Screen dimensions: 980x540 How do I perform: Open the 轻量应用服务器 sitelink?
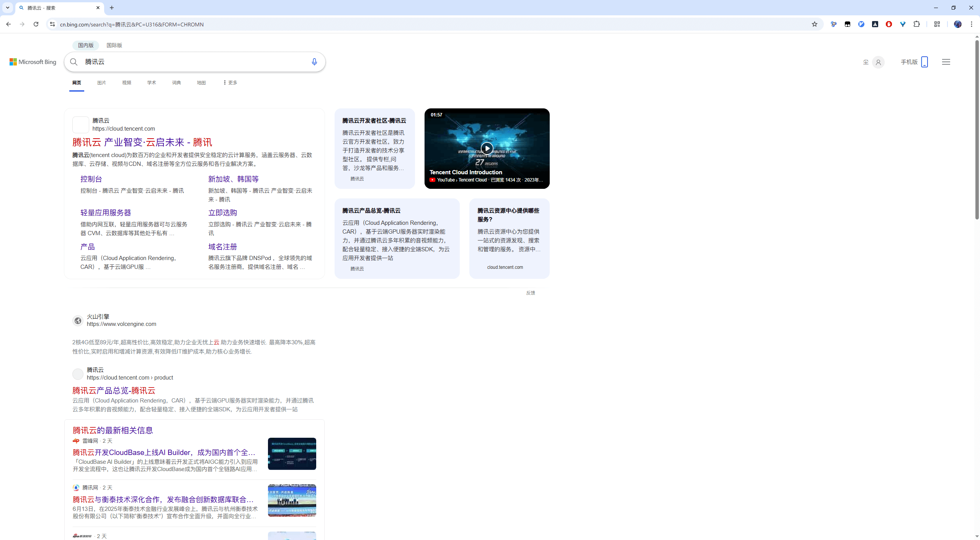click(106, 213)
